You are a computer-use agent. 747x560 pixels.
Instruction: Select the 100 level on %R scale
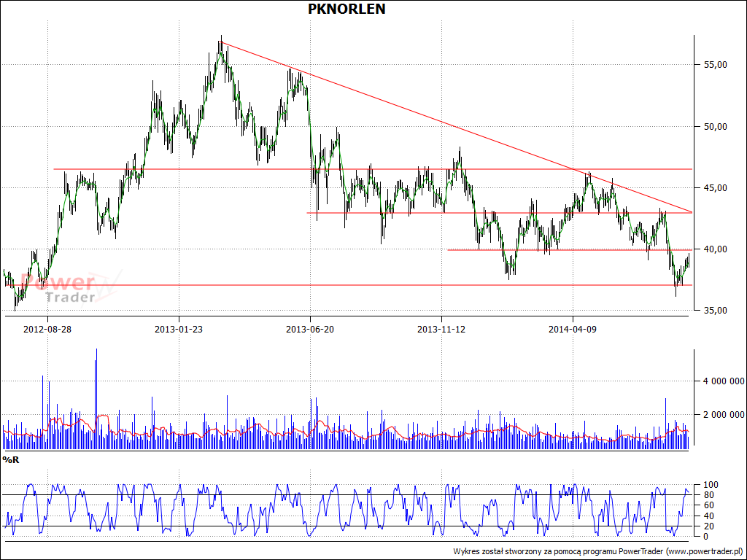click(x=711, y=485)
